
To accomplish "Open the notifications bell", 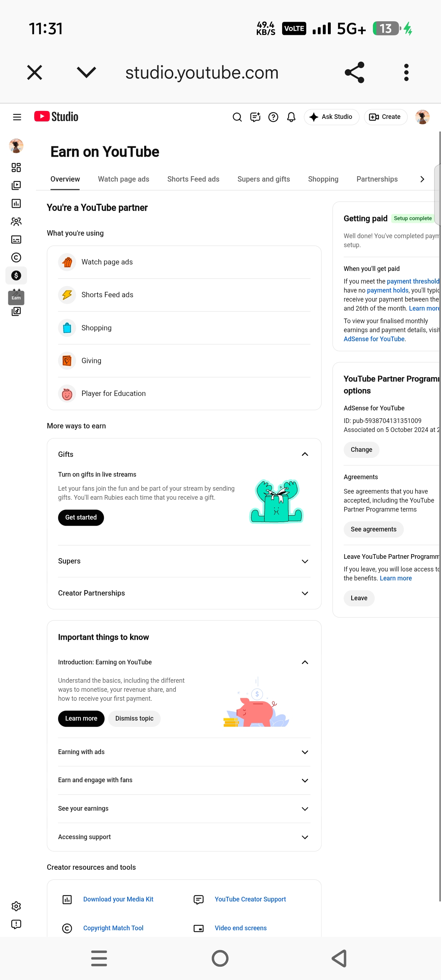I will click(291, 117).
